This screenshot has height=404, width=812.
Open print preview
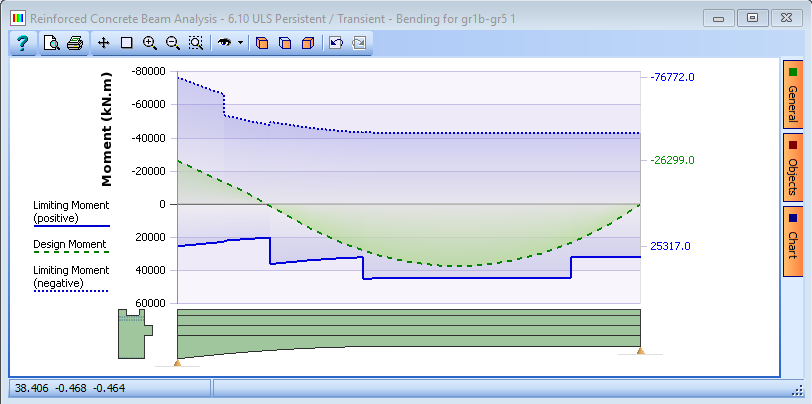51,43
